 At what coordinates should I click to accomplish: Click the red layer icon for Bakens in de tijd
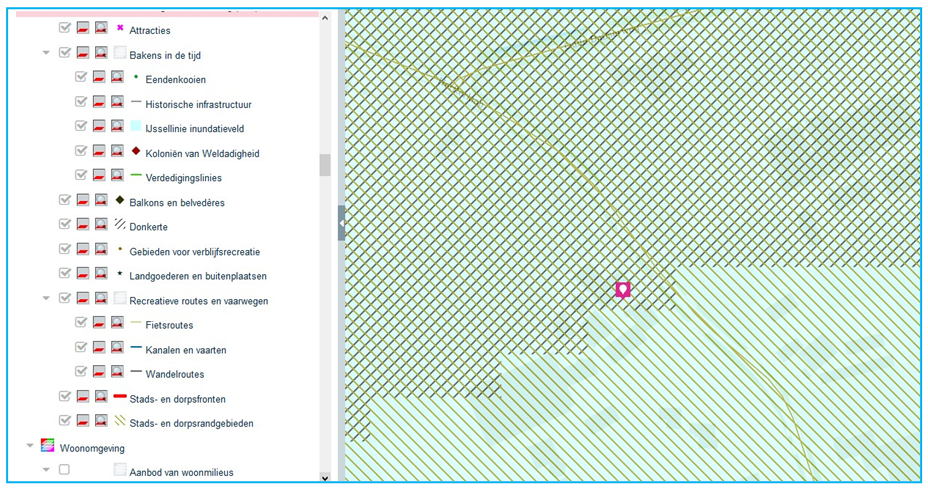(83, 53)
